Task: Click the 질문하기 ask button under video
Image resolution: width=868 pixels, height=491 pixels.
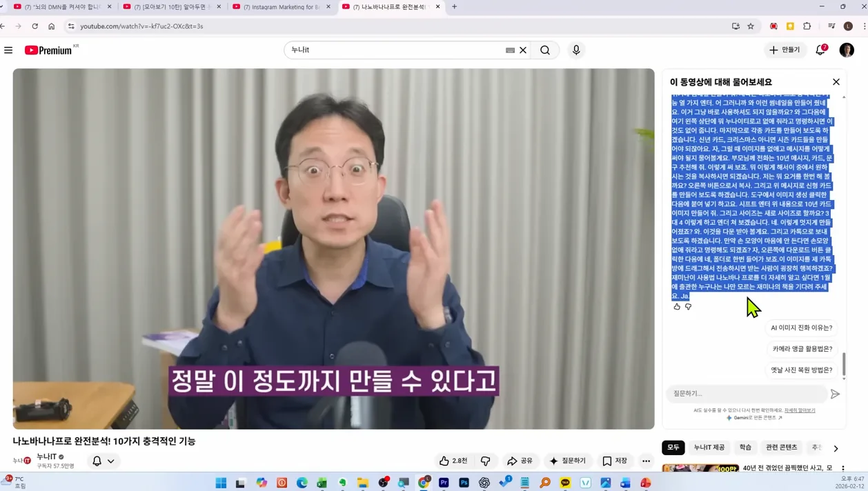Action: (567, 461)
